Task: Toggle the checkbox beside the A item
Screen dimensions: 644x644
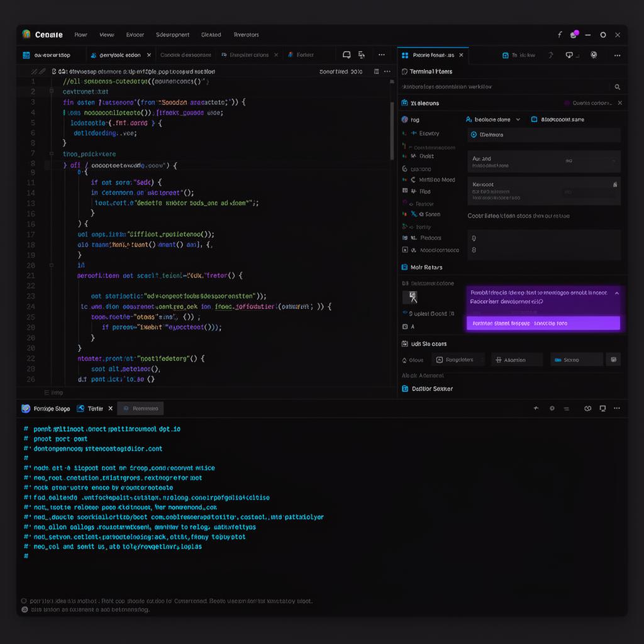Action: click(x=405, y=326)
